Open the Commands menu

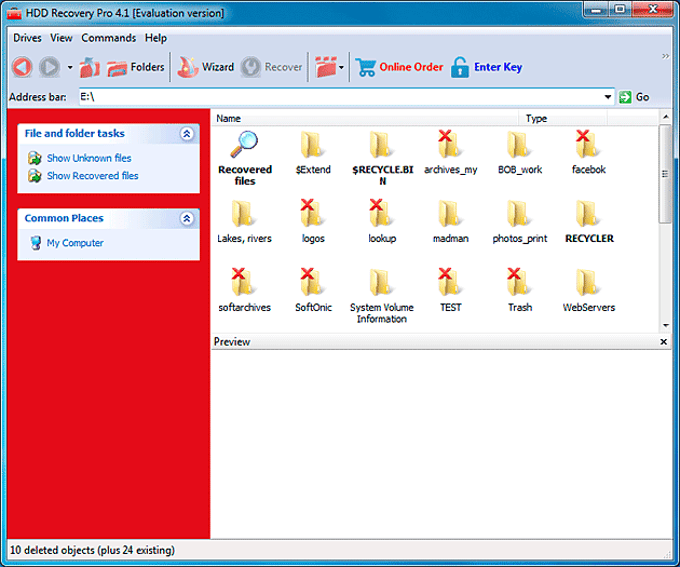108,38
